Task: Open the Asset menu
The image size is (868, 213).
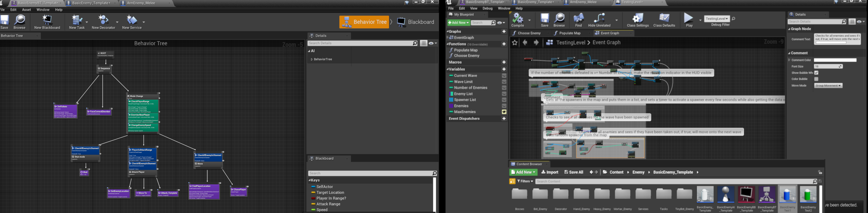Action: click(x=27, y=10)
